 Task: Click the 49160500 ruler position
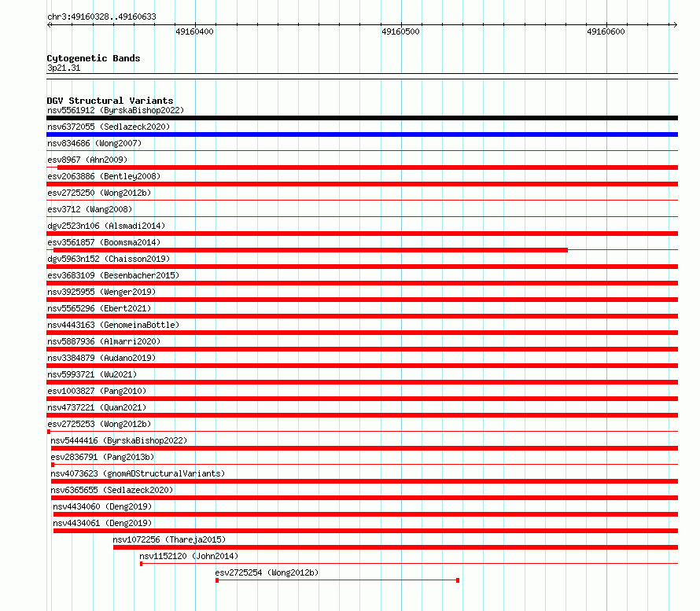point(401,31)
